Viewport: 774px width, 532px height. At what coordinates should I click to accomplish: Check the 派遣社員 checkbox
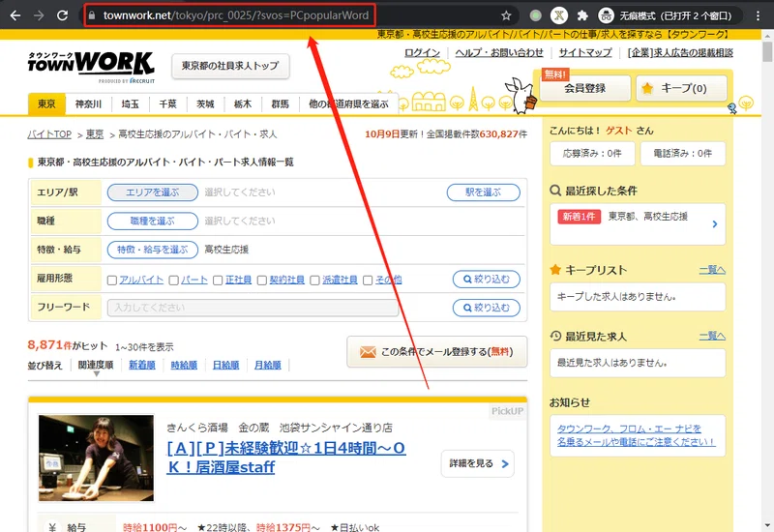pyautogui.click(x=315, y=281)
